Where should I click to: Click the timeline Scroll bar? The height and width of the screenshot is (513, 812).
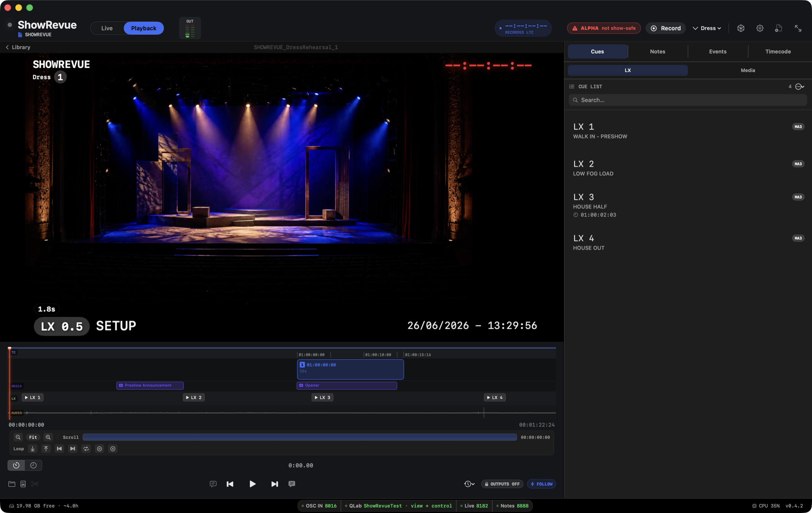299,437
